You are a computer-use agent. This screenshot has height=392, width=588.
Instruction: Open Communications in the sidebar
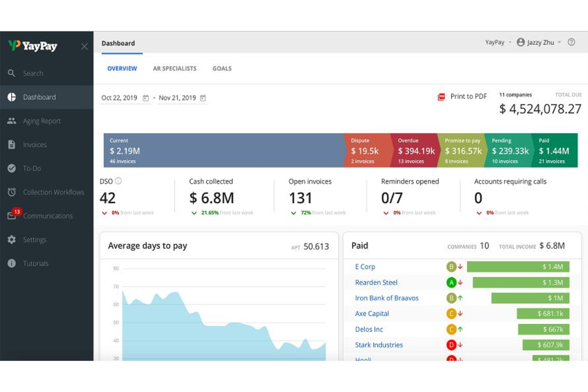tap(47, 216)
